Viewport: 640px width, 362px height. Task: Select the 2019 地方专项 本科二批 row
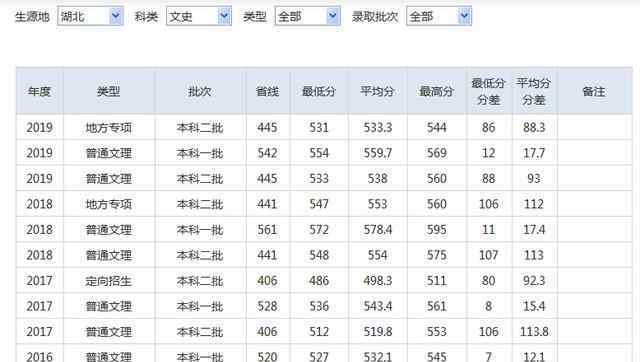pos(324,127)
